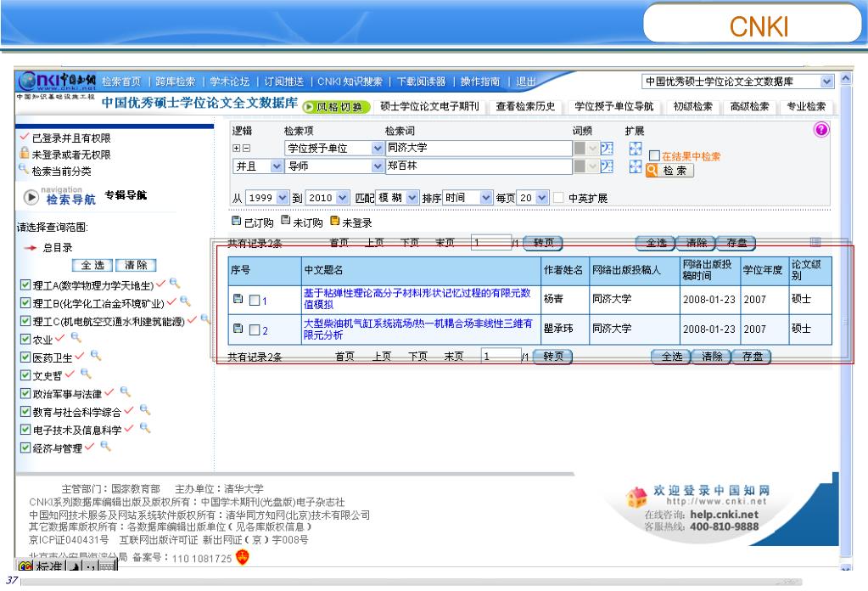Click the bottom 存盘 save button

click(x=751, y=357)
